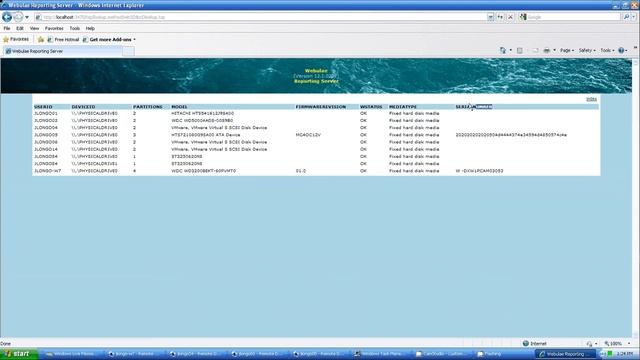
Task: Expand the address bar history dropdown
Action: click(x=490, y=17)
